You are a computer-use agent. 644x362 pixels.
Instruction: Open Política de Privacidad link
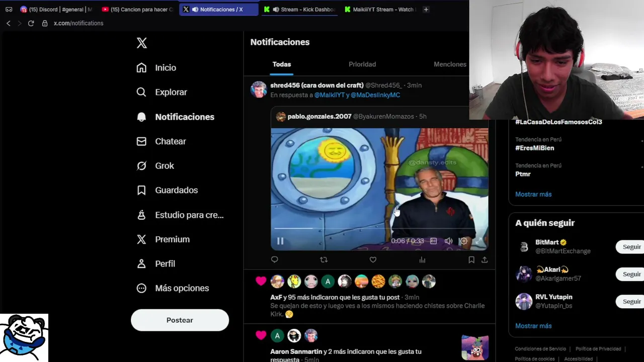(598, 349)
